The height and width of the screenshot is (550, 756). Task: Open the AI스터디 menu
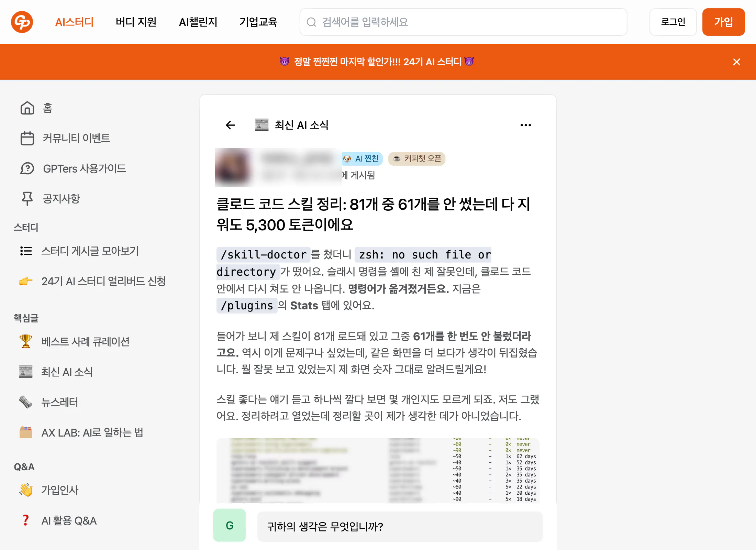(x=74, y=22)
